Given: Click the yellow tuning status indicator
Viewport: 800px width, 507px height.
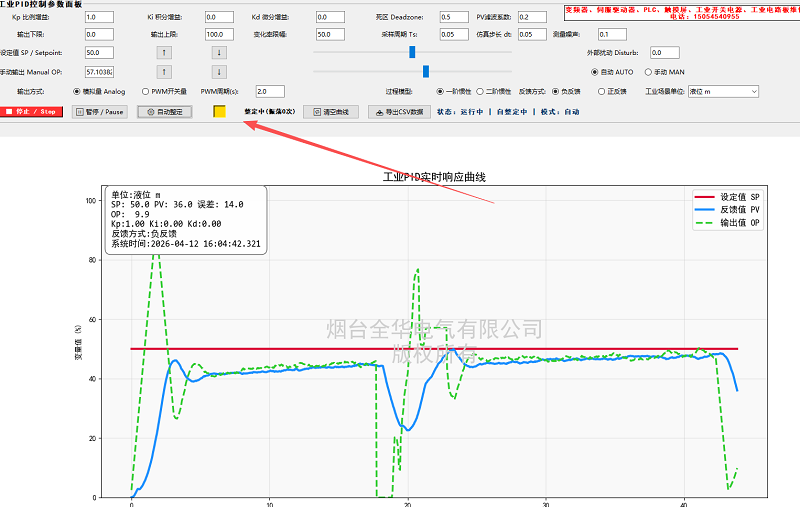Looking at the screenshot, I should 219,112.
